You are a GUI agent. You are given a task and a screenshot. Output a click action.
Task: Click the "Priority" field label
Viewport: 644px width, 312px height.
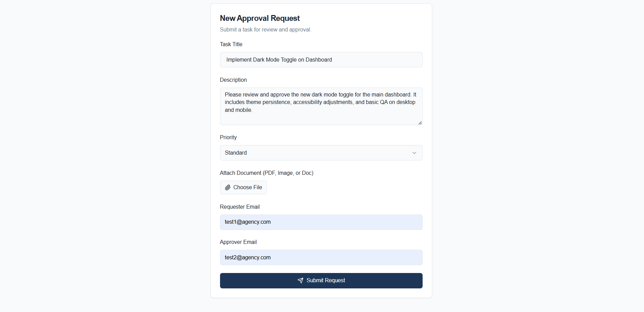point(228,138)
